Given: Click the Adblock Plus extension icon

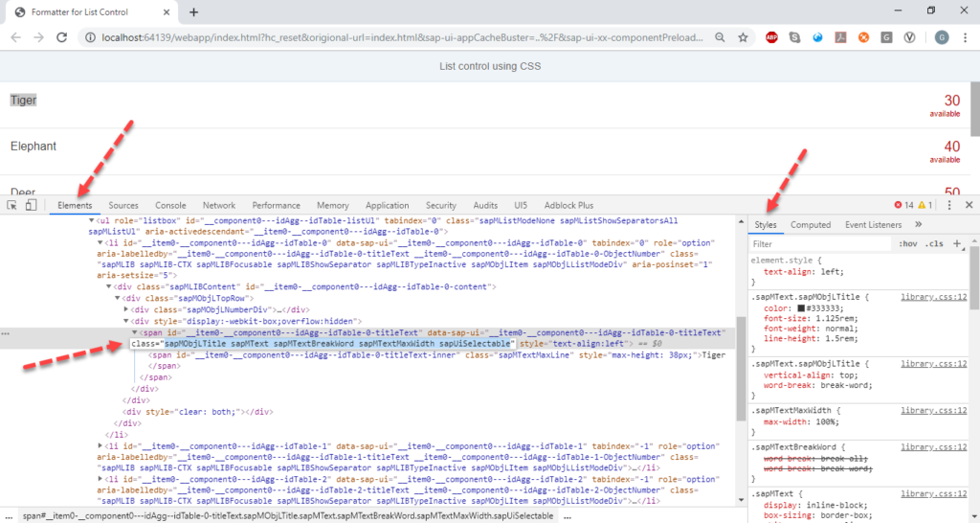Looking at the screenshot, I should pos(772,37).
